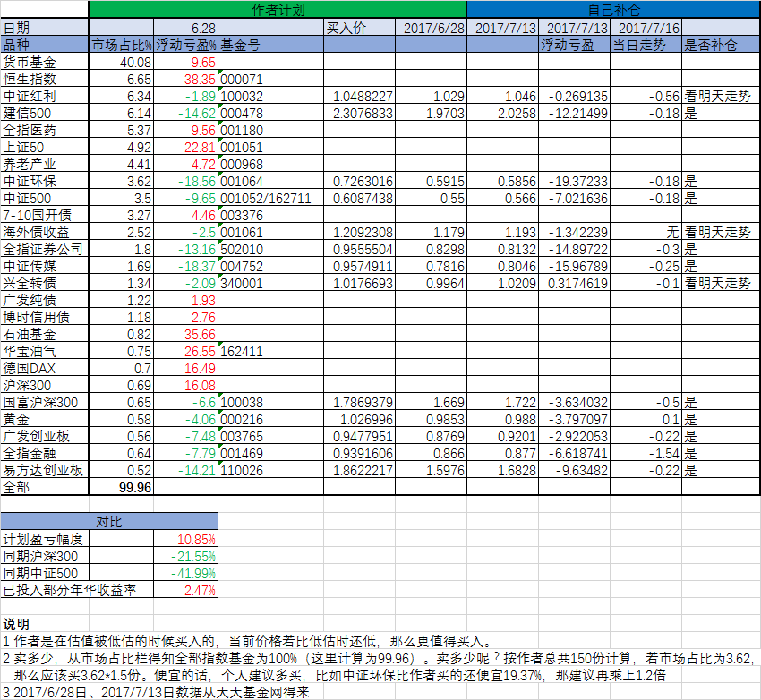The width and height of the screenshot is (761, 700).
Task: Select the 兴全转债 row label
Action: tap(44, 282)
